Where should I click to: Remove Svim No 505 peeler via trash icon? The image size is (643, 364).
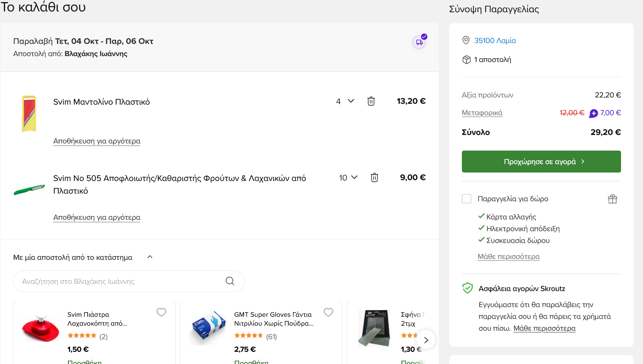[374, 178]
